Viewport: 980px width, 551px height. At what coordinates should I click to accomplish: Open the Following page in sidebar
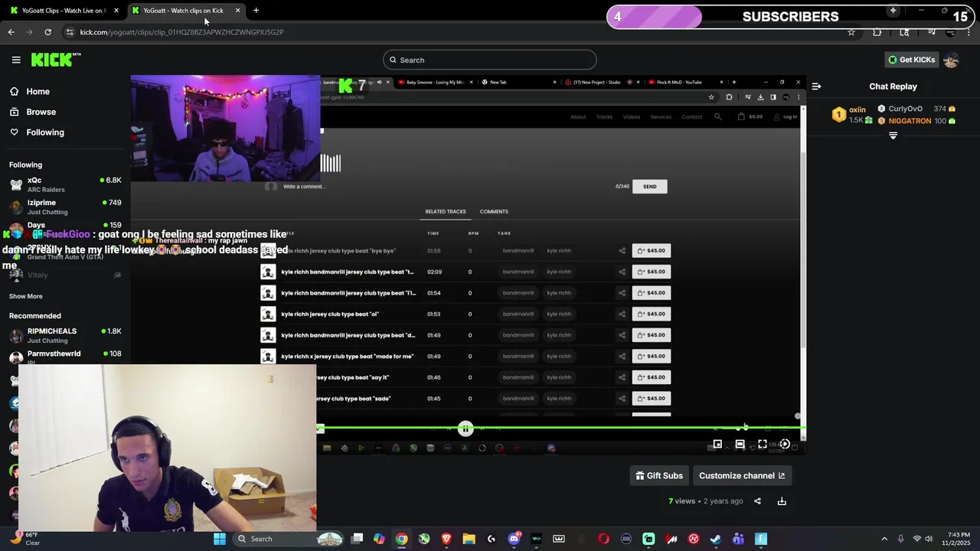point(45,132)
